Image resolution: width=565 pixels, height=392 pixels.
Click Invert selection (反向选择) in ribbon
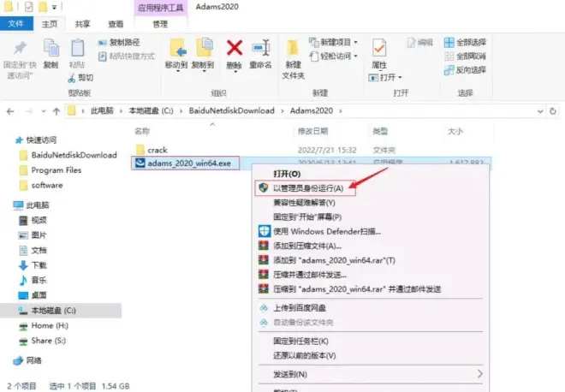point(466,69)
